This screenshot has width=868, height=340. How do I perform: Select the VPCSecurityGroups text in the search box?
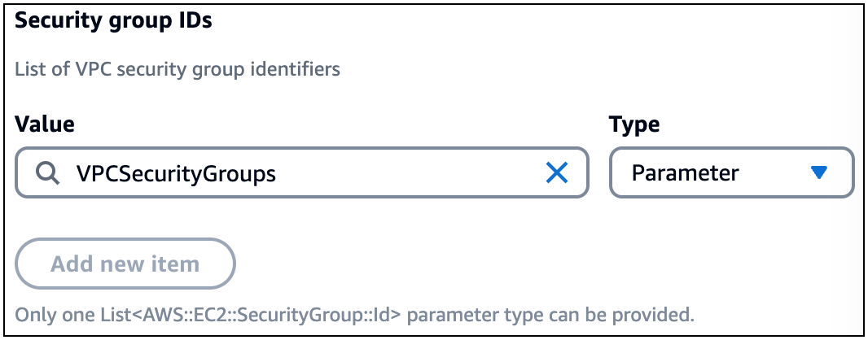pyautogui.click(x=176, y=172)
